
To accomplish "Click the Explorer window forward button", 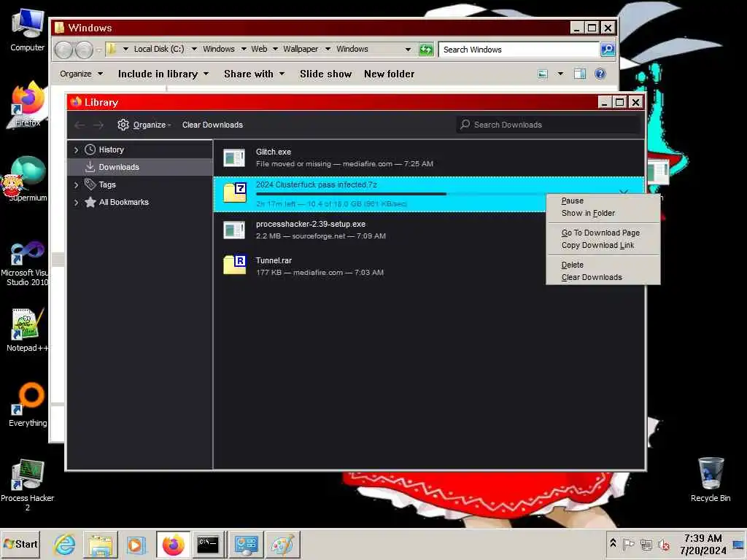I will click(85, 50).
